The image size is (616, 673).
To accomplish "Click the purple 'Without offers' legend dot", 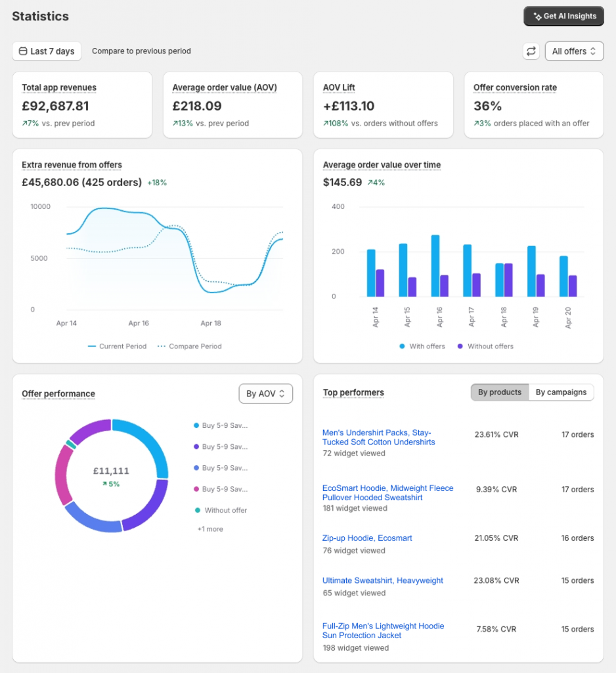I will click(460, 346).
